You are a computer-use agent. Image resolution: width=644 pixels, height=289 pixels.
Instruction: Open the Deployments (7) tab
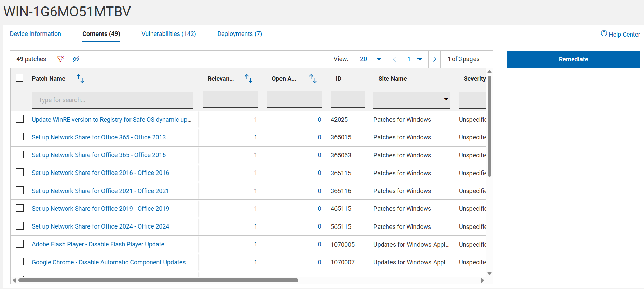[239, 34]
